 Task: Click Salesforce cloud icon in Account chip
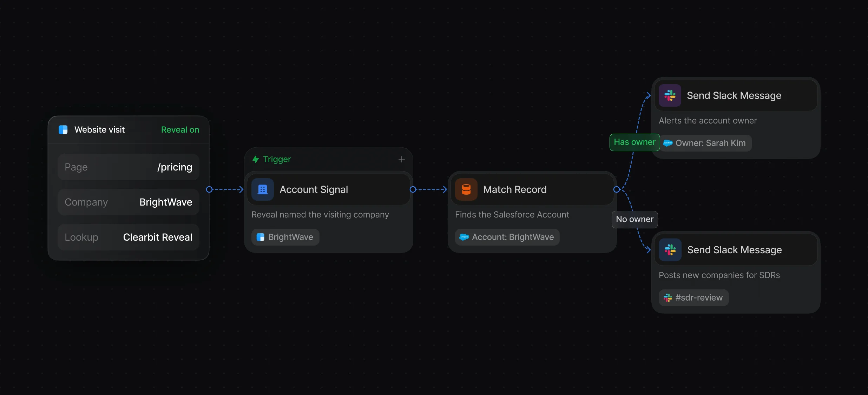point(464,237)
